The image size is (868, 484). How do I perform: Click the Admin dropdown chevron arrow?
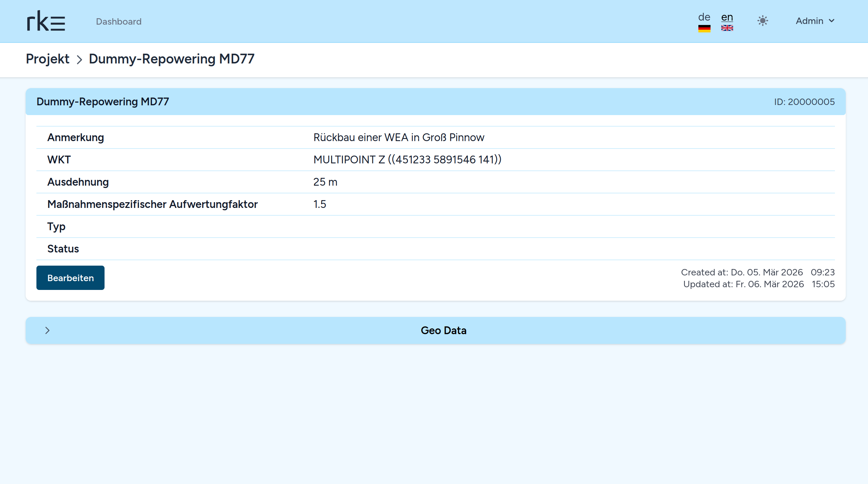(832, 21)
